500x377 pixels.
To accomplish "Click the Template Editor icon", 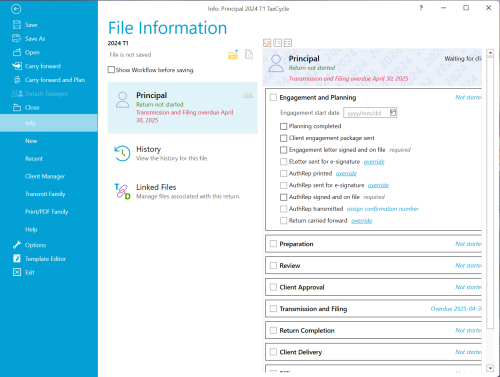I will tap(17, 259).
